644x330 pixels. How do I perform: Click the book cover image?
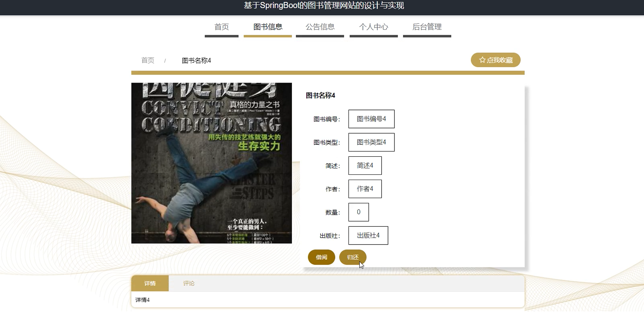211,163
